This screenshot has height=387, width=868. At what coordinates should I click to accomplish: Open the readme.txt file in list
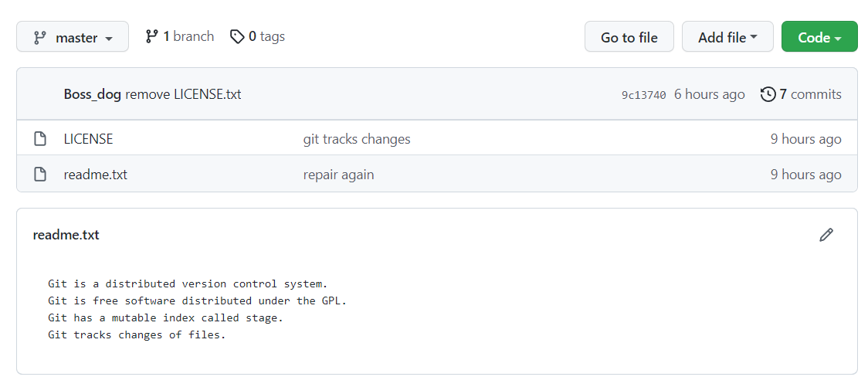pyautogui.click(x=95, y=175)
